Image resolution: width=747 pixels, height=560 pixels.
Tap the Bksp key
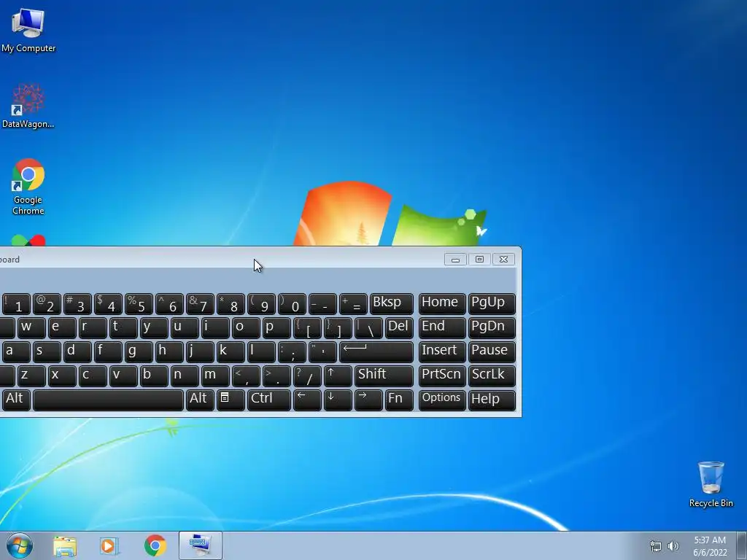tap(392, 304)
